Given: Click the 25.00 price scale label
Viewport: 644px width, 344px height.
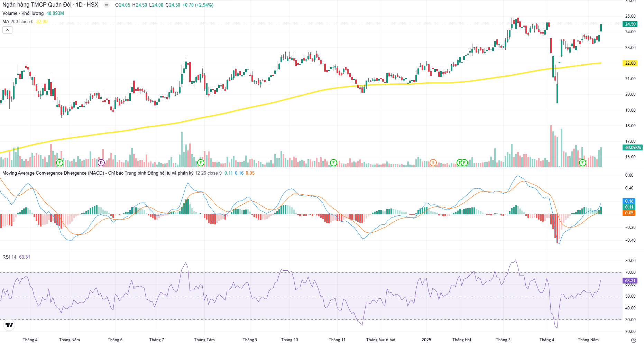Looking at the screenshot, I should point(630,16).
